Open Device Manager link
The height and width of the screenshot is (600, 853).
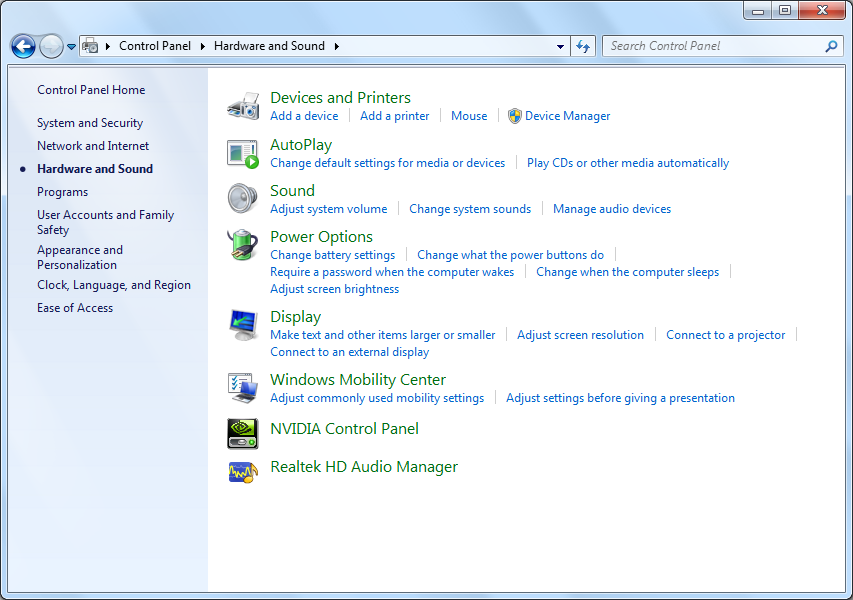[567, 116]
